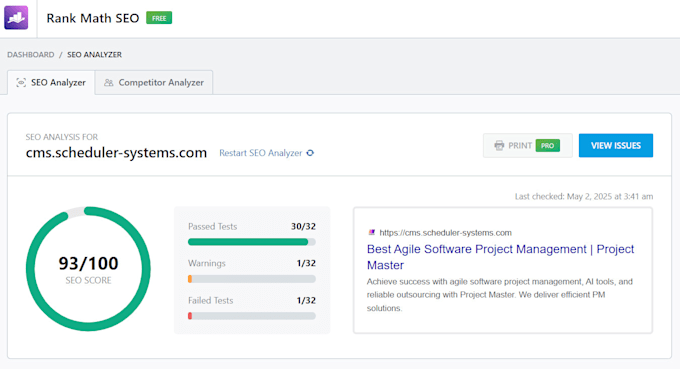Click the VIEW ISSUES button
Viewport: 680px width, 369px height.
[x=616, y=145]
